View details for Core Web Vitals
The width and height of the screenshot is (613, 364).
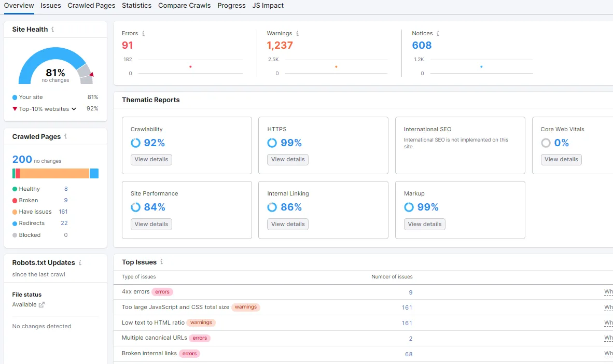(x=561, y=160)
